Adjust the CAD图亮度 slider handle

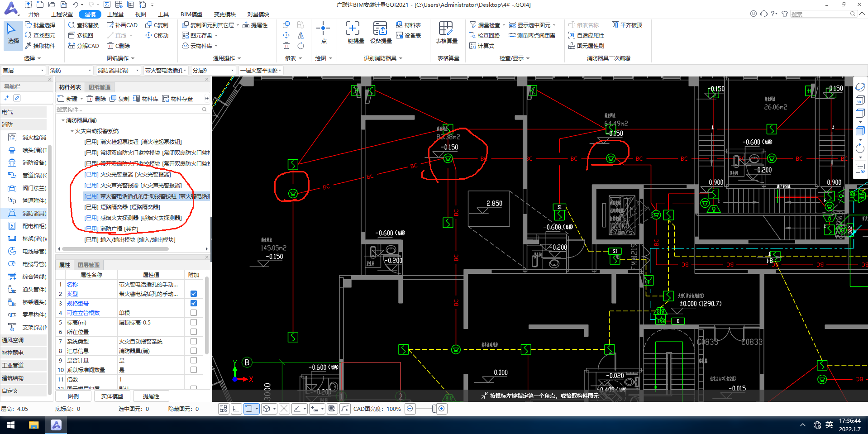click(434, 409)
